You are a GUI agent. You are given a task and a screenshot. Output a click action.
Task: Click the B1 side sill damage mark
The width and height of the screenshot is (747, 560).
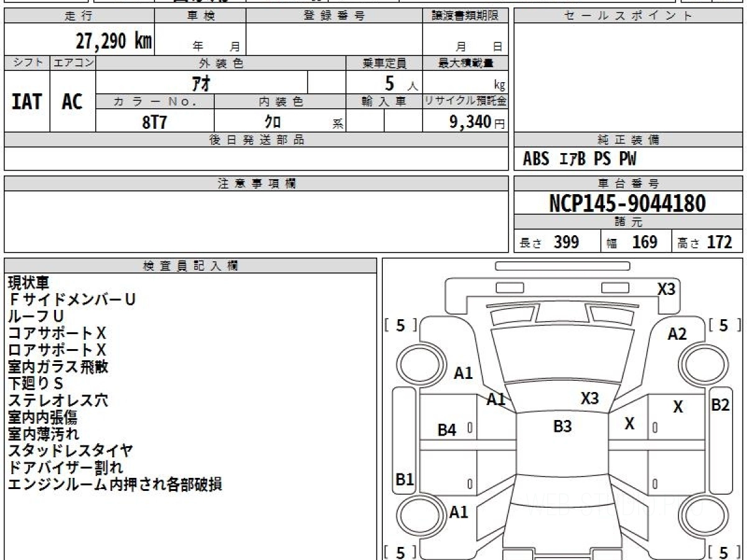[405, 479]
